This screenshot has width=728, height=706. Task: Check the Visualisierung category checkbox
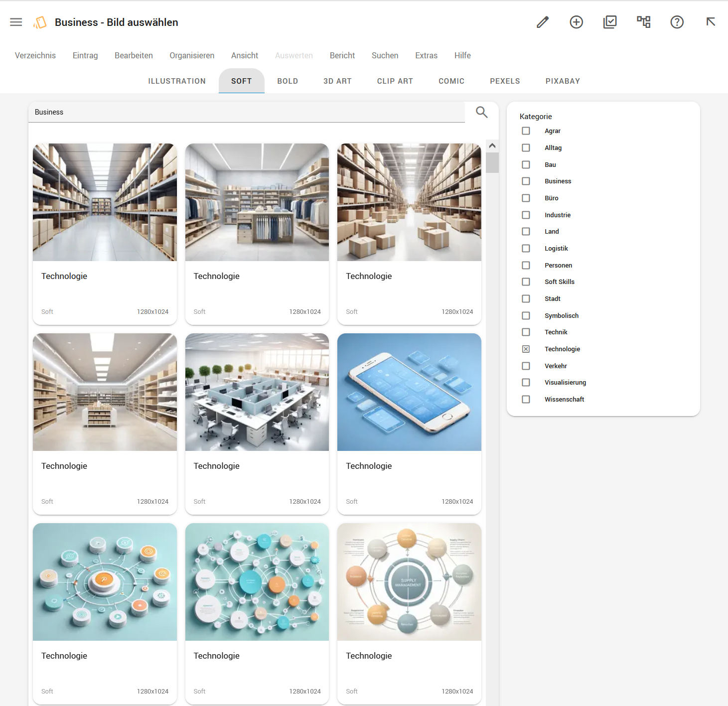[x=526, y=383]
